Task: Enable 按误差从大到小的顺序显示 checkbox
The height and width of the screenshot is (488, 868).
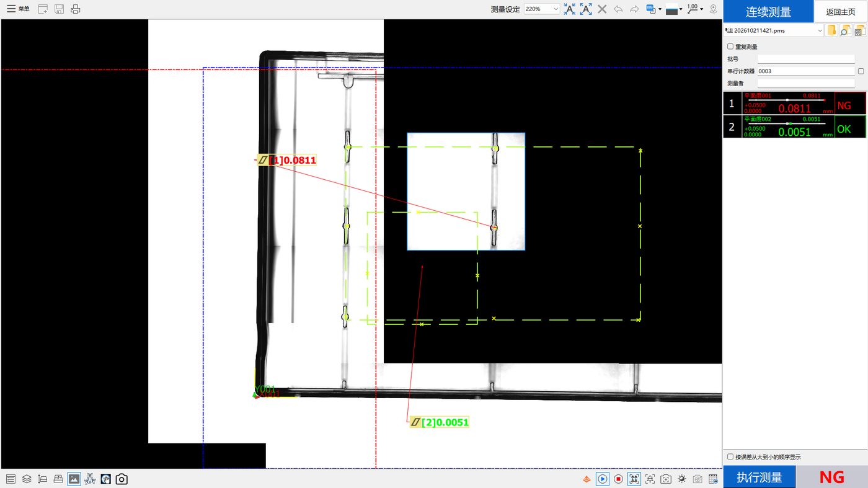Action: click(x=730, y=457)
